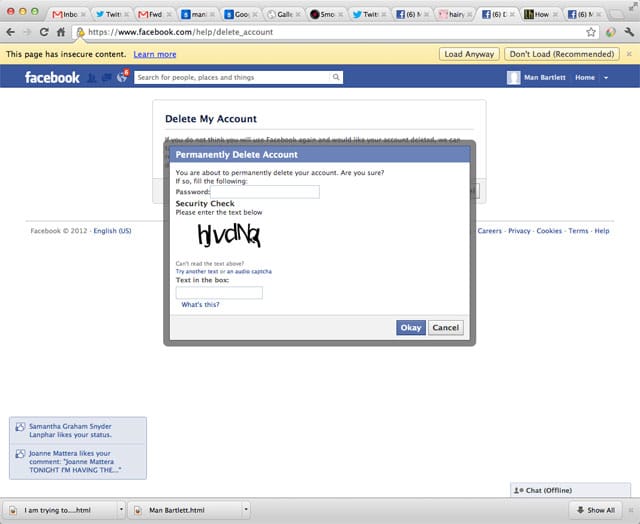Open Facebook notifications globe icon

[122, 77]
